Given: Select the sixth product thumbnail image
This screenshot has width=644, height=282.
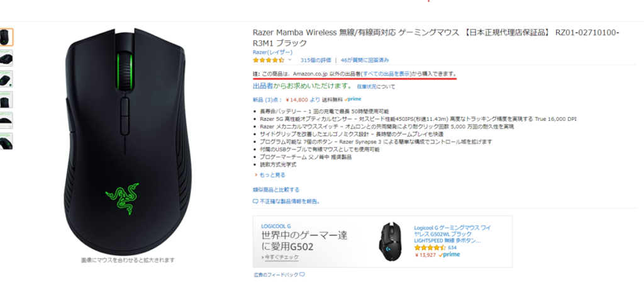Looking at the screenshot, I should pyautogui.click(x=6, y=141).
